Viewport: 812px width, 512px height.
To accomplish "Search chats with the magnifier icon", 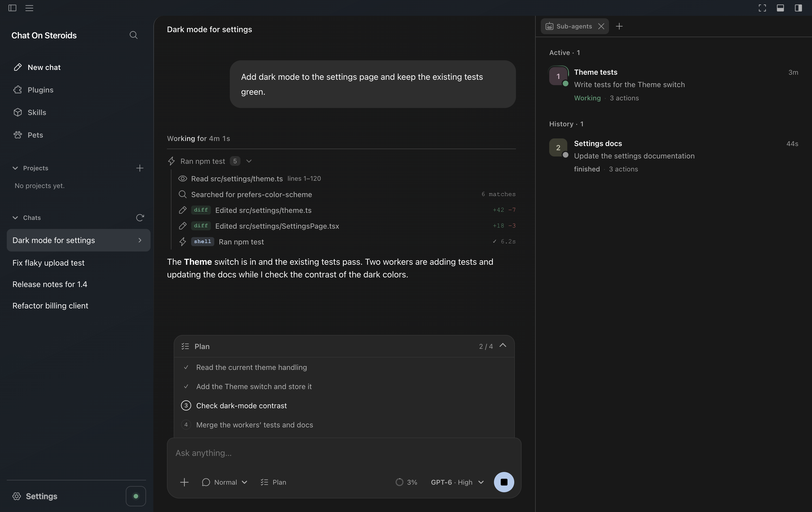I will pyautogui.click(x=134, y=35).
